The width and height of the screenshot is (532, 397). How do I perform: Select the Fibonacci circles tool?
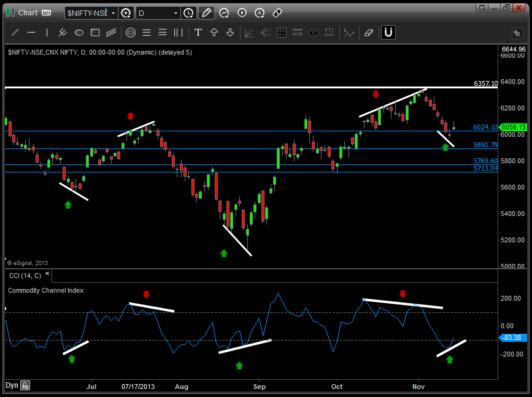(131, 33)
